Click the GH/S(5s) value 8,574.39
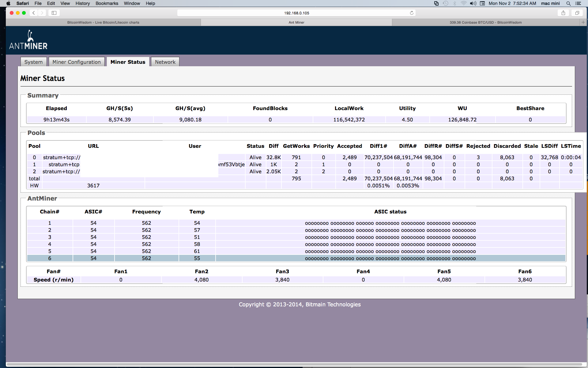Screen dimensions: 588x368 tap(120, 120)
